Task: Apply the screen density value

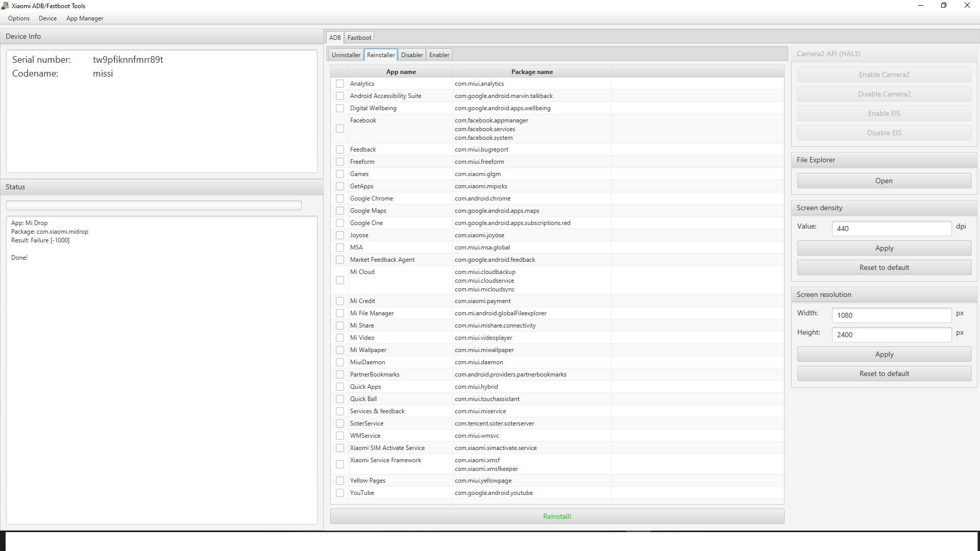Action: [884, 248]
